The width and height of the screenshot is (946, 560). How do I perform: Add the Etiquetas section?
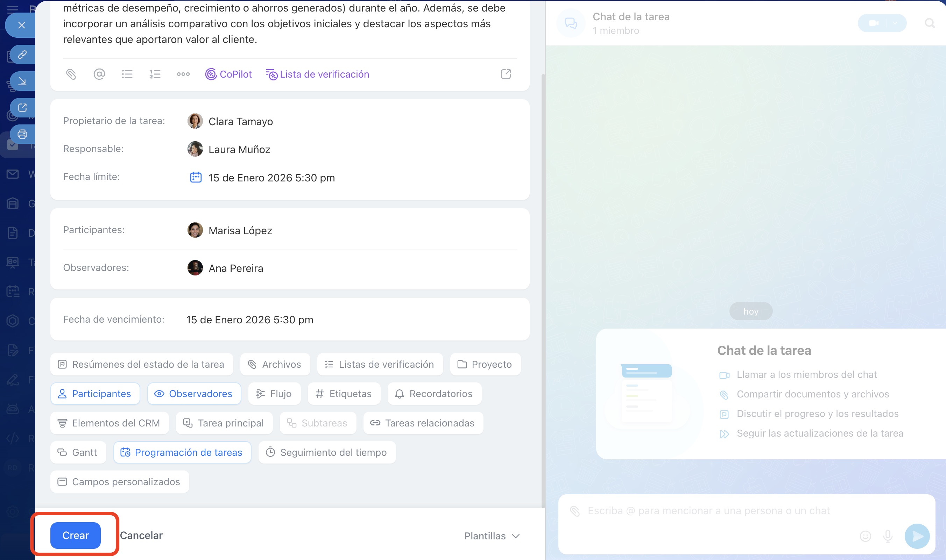click(344, 394)
